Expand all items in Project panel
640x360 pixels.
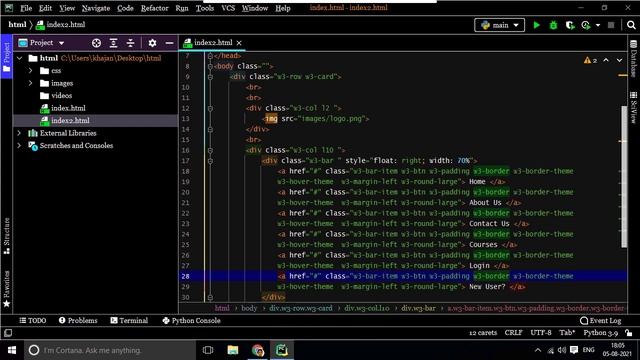click(113, 43)
